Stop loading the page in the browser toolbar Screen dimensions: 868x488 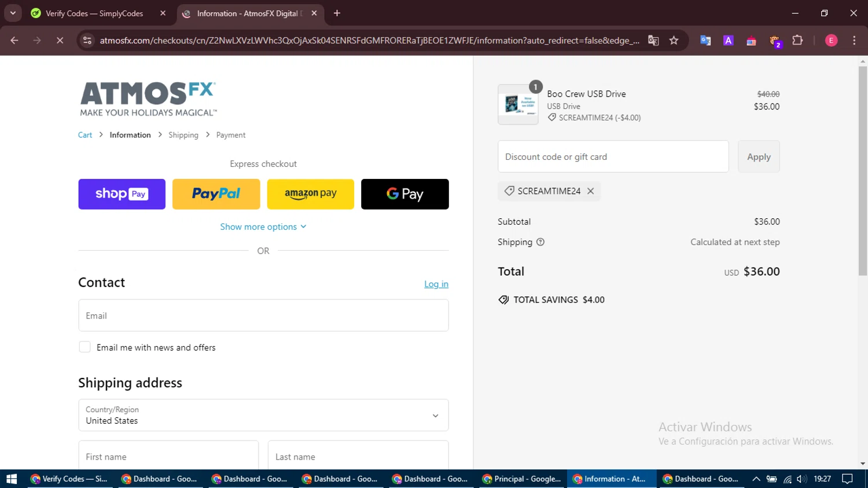60,41
